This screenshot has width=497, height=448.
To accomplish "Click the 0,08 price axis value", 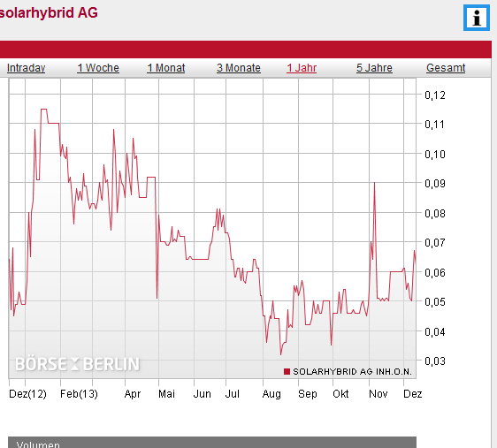I will [435, 213].
